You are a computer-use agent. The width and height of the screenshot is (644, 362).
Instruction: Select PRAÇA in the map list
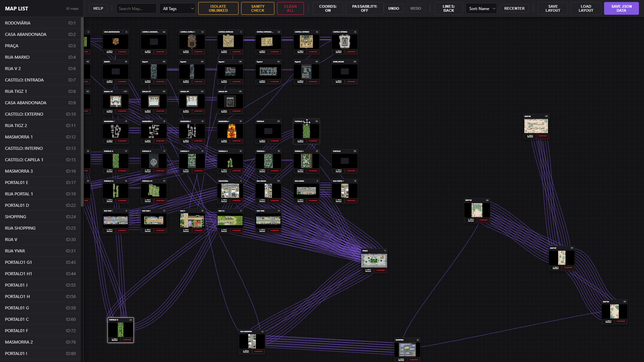[x=40, y=46]
